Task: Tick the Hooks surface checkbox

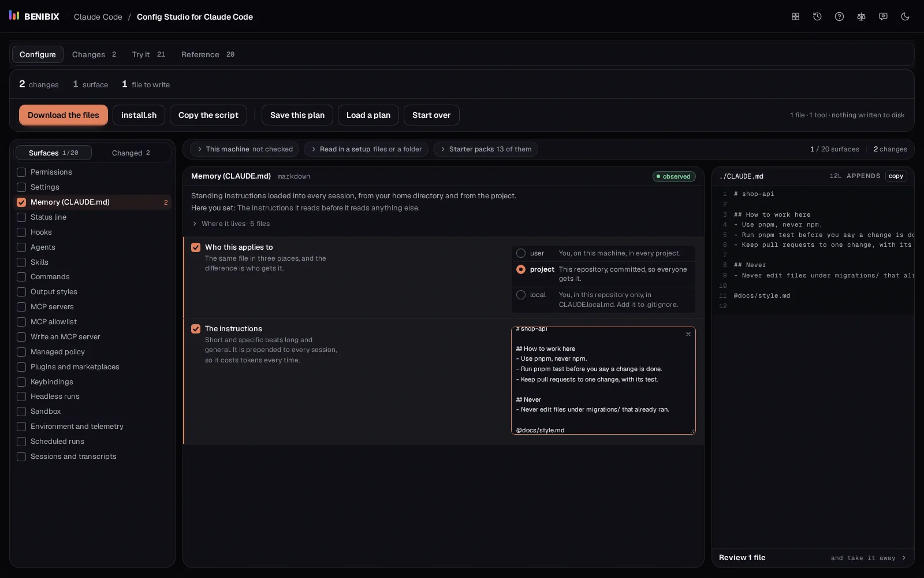Action: click(x=21, y=232)
